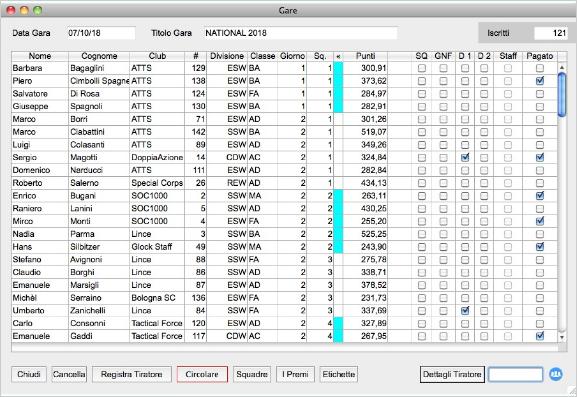Sort by Nome column header
The width and height of the screenshot is (577, 397).
pyautogui.click(x=40, y=56)
